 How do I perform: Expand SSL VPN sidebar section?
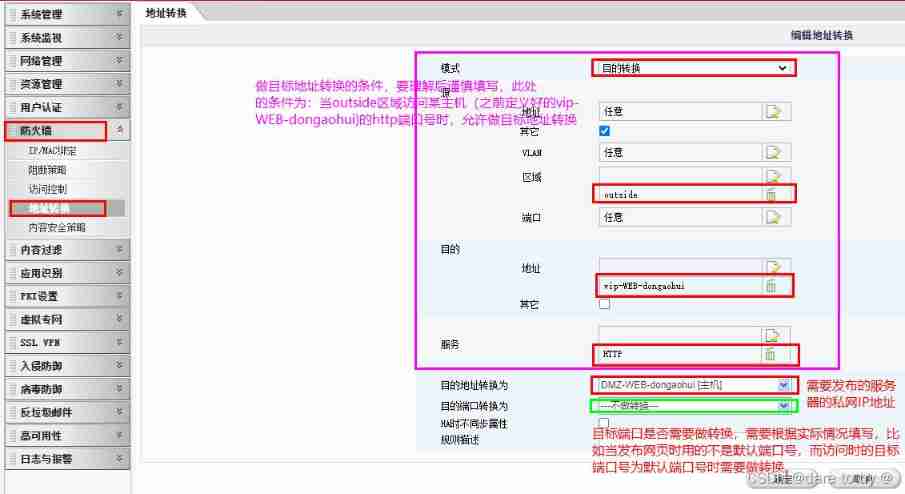[66, 342]
